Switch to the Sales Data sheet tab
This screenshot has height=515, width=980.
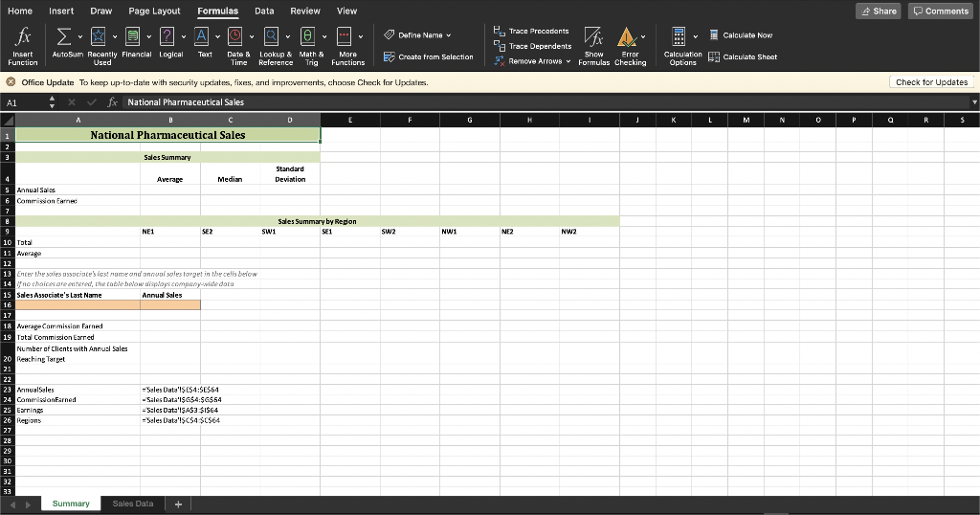click(x=132, y=504)
